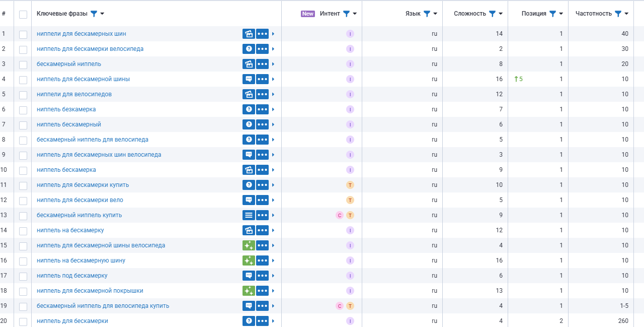Click question icon for ниппель для бескамерки велосипеда

click(x=249, y=49)
